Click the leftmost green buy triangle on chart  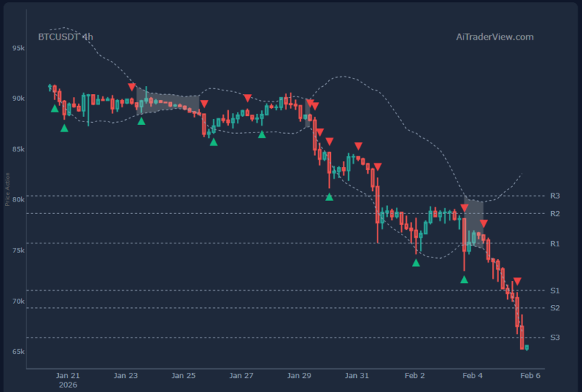click(54, 108)
